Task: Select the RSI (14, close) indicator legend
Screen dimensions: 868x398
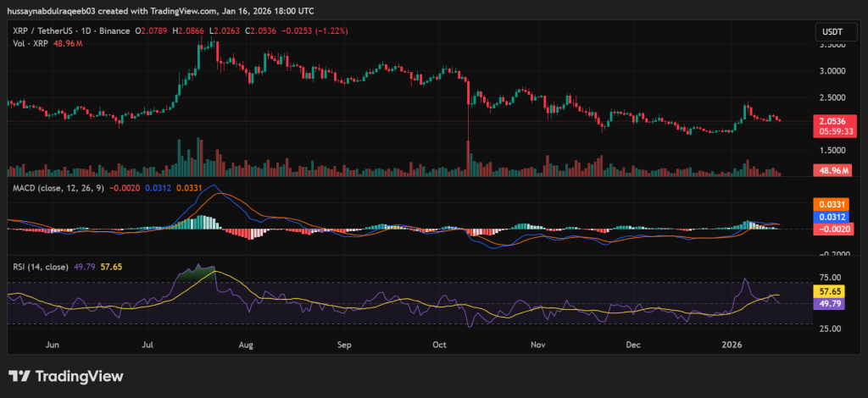Action: 37,268
